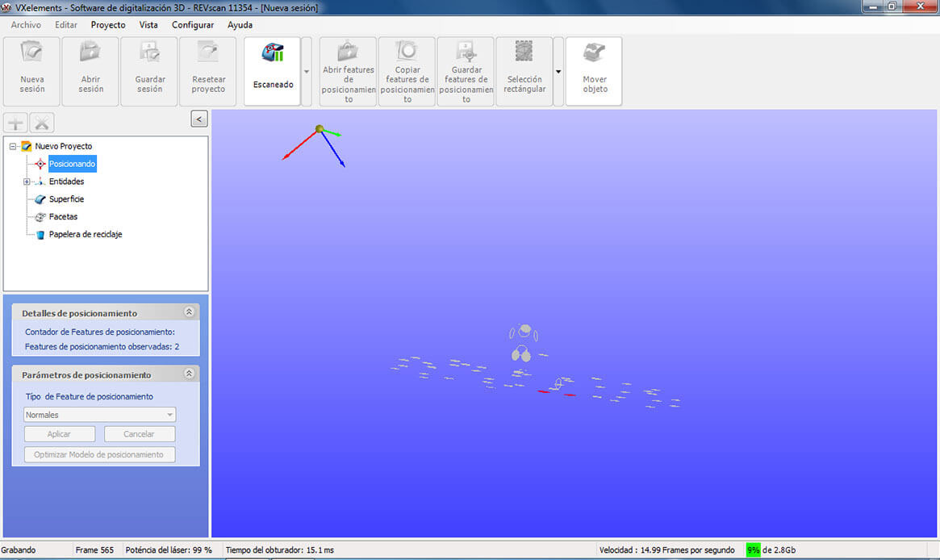Viewport: 940px width, 560px height.
Task: Click Optimizar Modelo de posicionamiento button
Action: pos(99,454)
